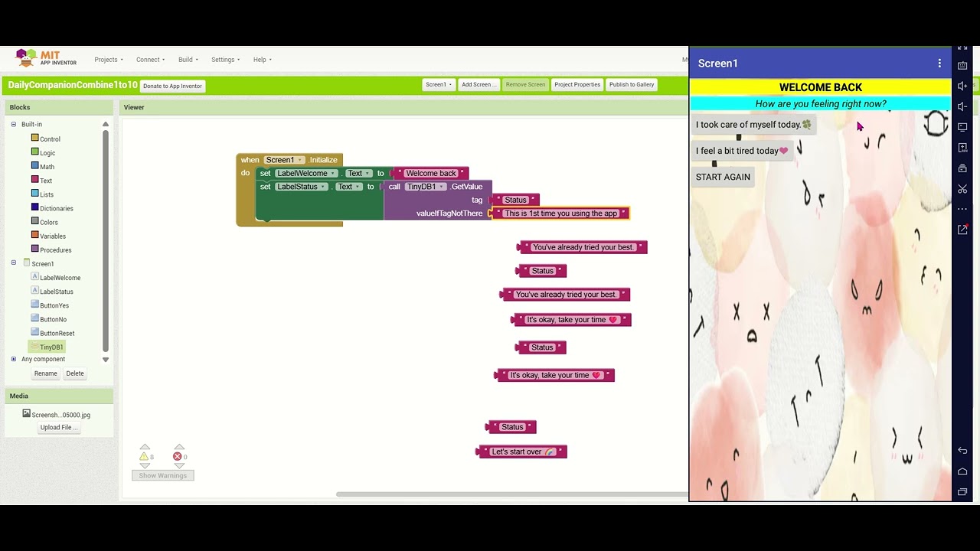Click Donate to App Inventor button

(172, 86)
